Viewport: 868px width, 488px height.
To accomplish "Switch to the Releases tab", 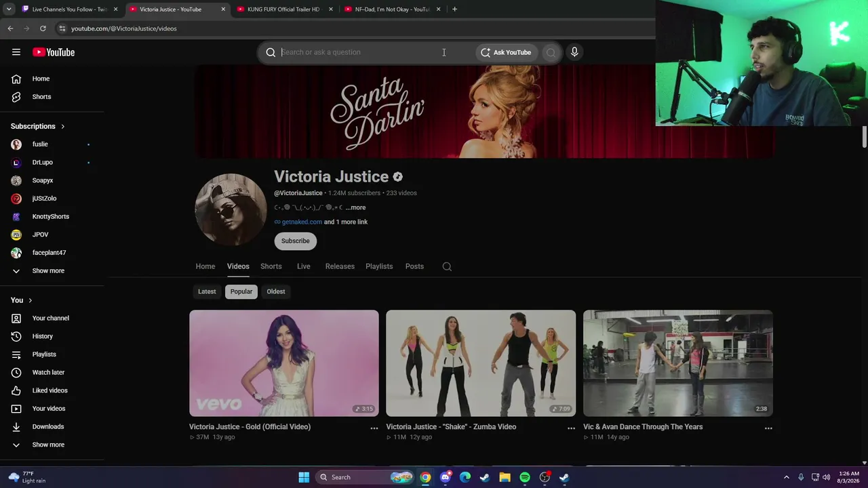I will point(340,266).
